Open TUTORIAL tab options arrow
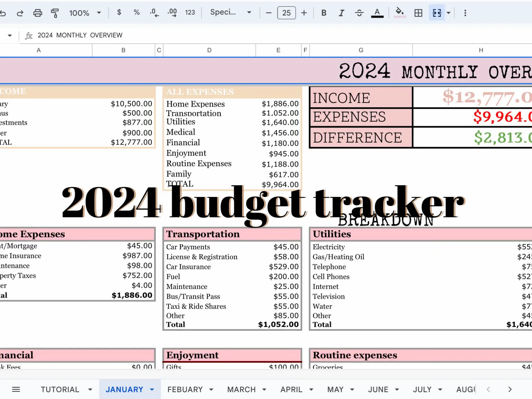The height and width of the screenshot is (399, 532). pyautogui.click(x=90, y=390)
